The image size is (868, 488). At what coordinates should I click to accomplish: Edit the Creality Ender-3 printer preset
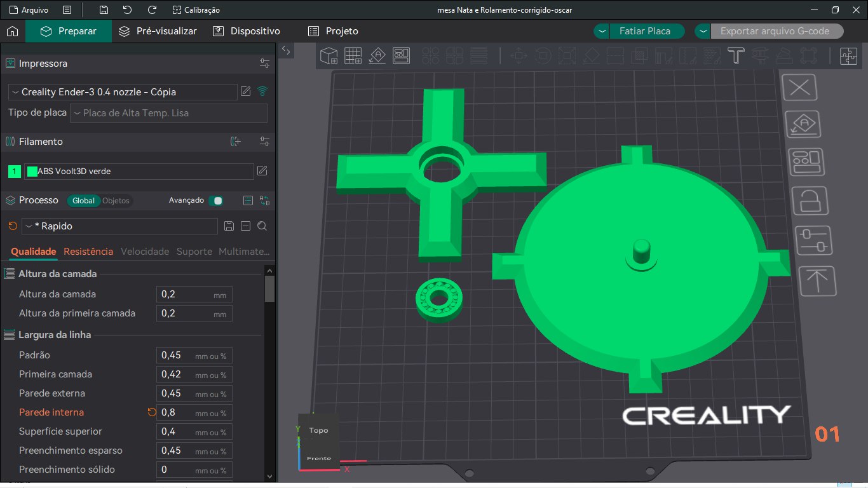[246, 92]
